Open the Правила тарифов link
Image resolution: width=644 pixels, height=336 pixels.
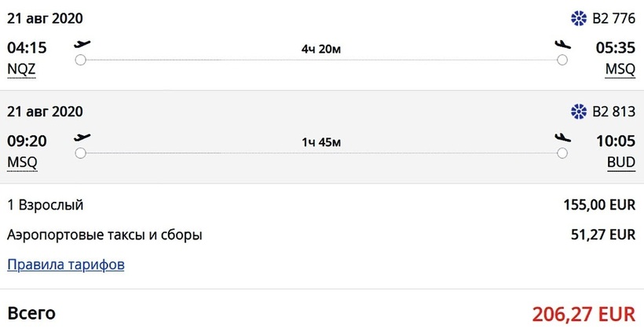point(65,265)
